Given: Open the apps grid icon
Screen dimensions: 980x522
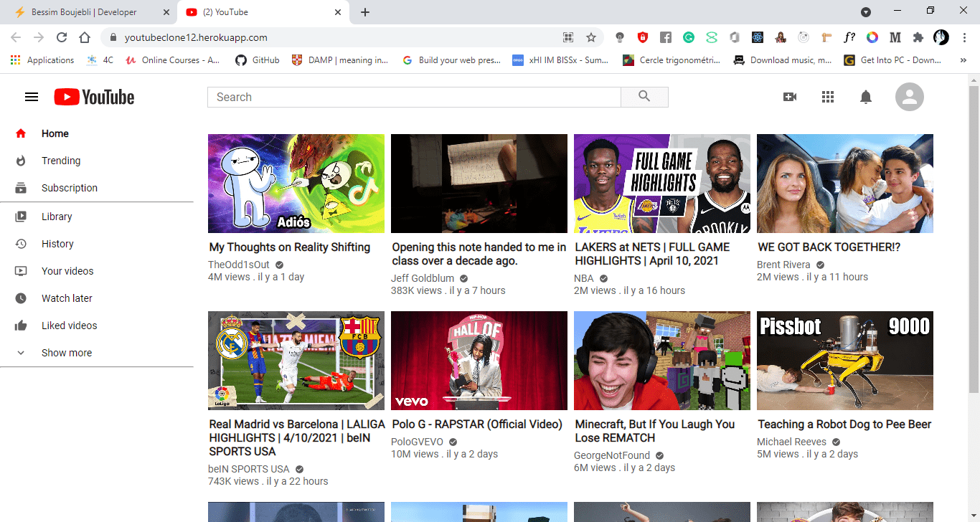Looking at the screenshot, I should point(828,97).
